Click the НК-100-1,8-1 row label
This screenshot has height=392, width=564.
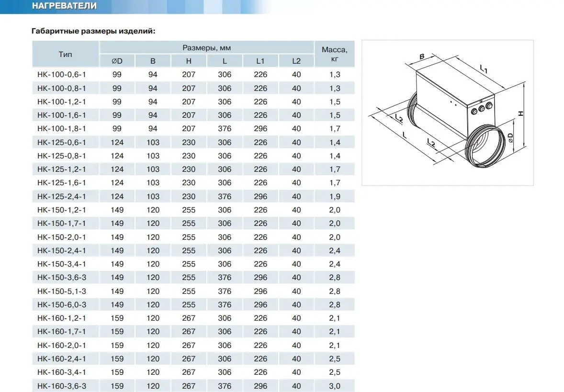point(61,129)
